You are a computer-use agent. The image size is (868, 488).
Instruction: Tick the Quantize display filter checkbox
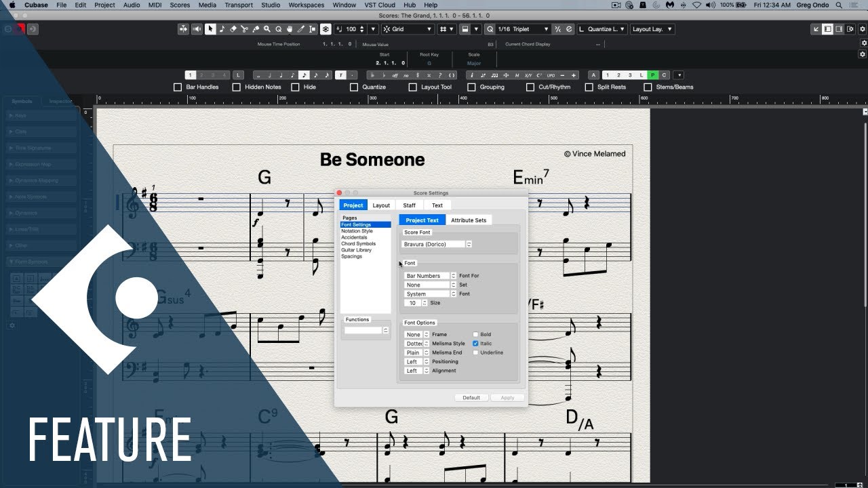click(354, 87)
